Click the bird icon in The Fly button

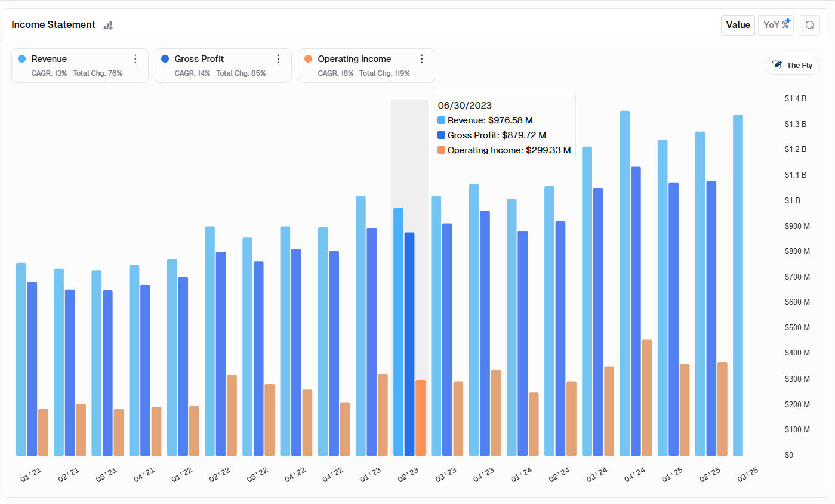pyautogui.click(x=777, y=66)
